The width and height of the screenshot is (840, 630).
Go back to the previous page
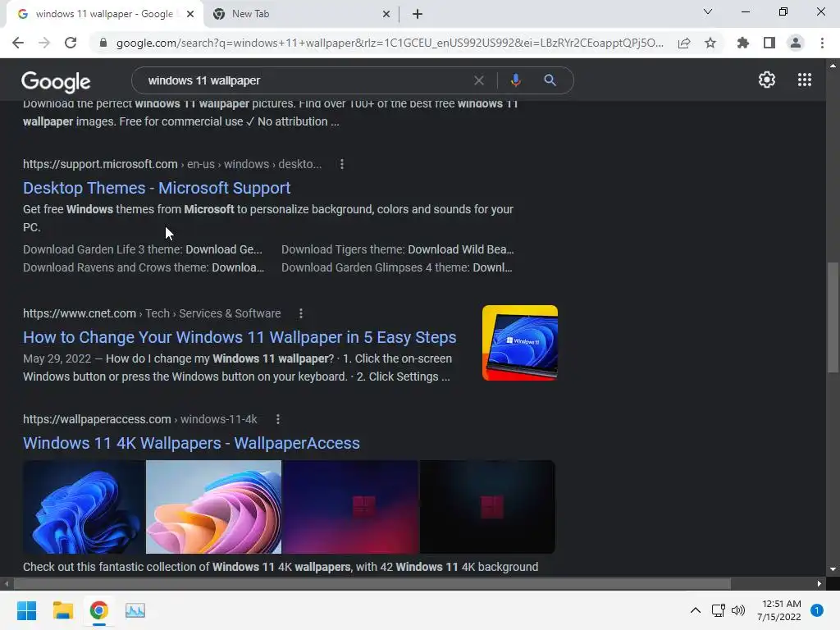pos(18,43)
